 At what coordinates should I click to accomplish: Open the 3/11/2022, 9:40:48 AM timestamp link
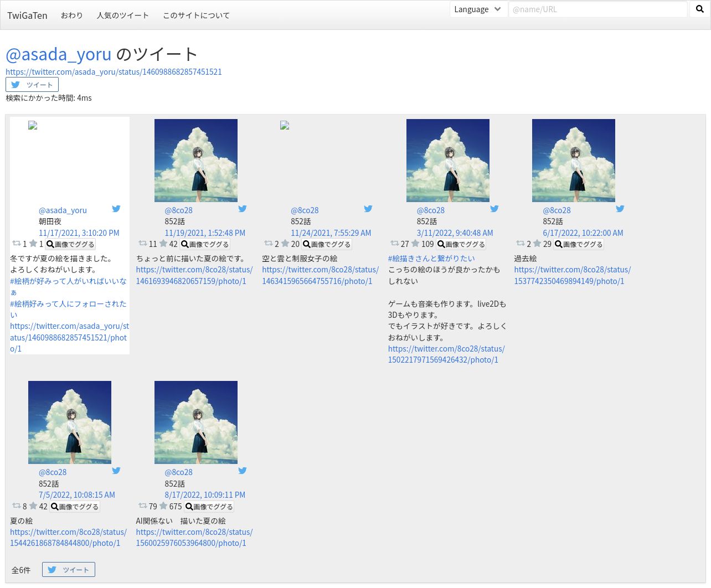455,233
